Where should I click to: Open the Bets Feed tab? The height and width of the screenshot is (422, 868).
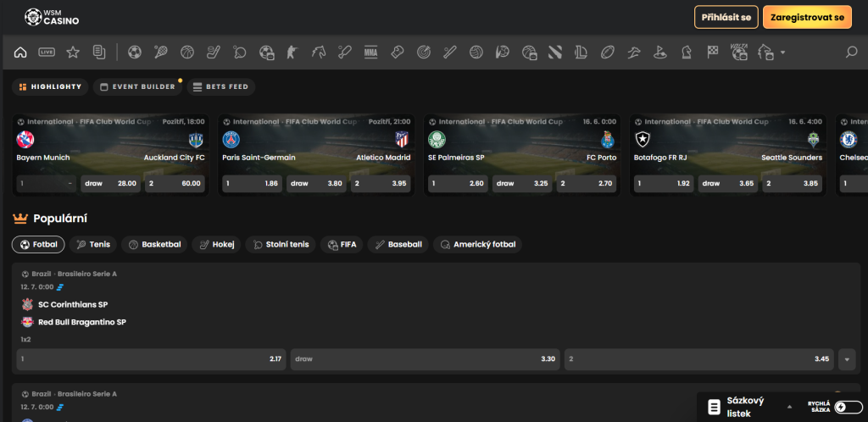(221, 86)
